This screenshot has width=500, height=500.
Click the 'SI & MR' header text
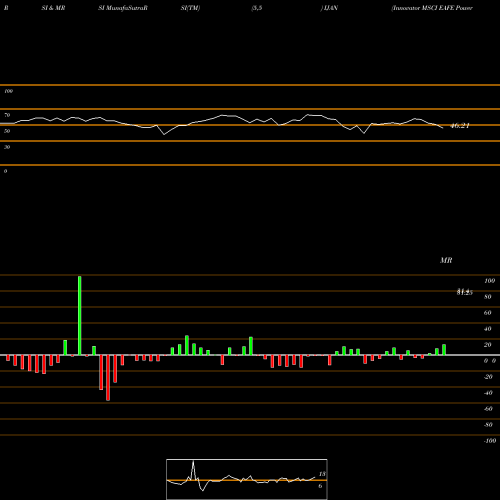point(53,8)
